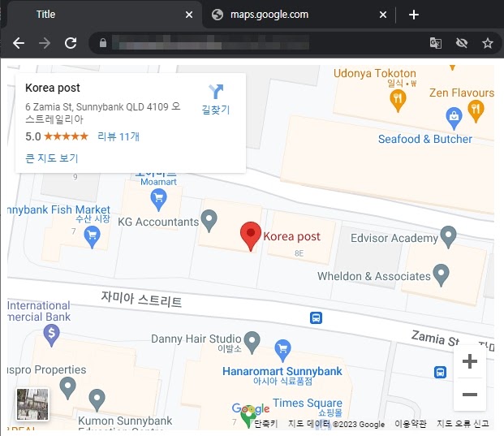Select the Kumon Sunnybank gray pin
Screen dimensions: 504x436
click(97, 400)
